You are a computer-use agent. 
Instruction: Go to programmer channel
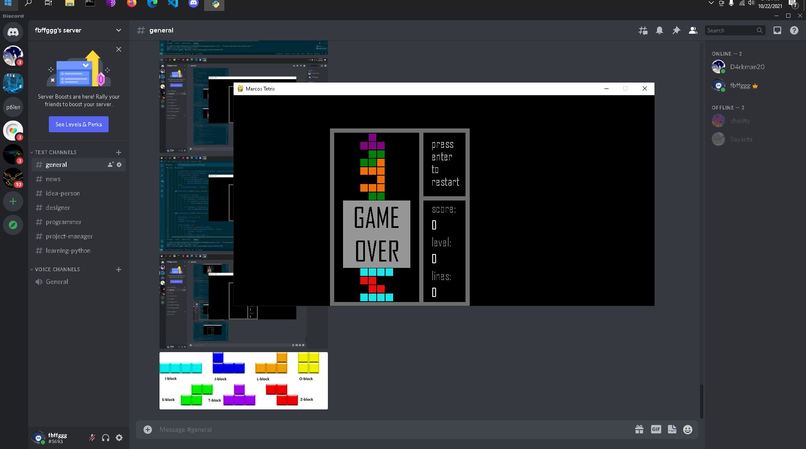point(78,222)
